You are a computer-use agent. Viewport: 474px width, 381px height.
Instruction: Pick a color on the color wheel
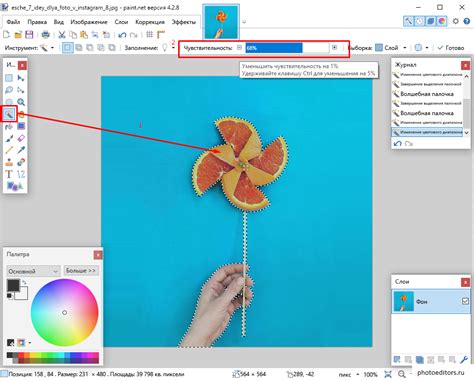click(65, 313)
